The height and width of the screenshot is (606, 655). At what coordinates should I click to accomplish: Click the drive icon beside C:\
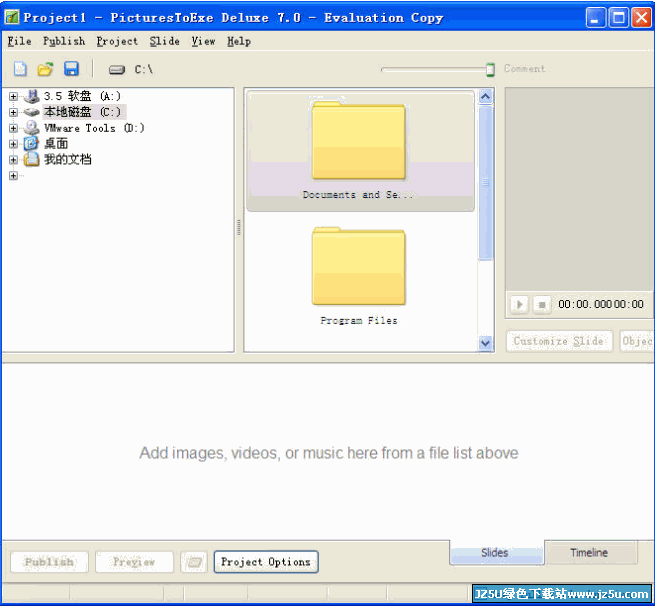[x=117, y=70]
